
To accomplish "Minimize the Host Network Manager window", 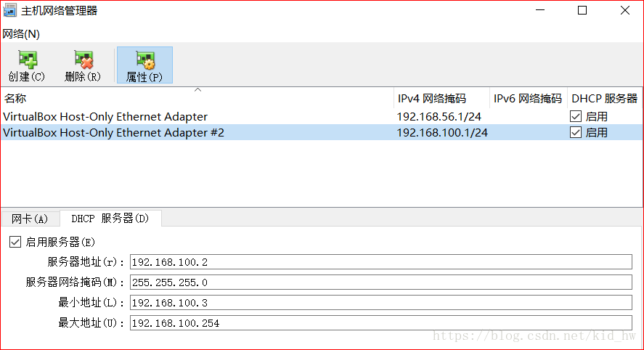I will point(540,10).
